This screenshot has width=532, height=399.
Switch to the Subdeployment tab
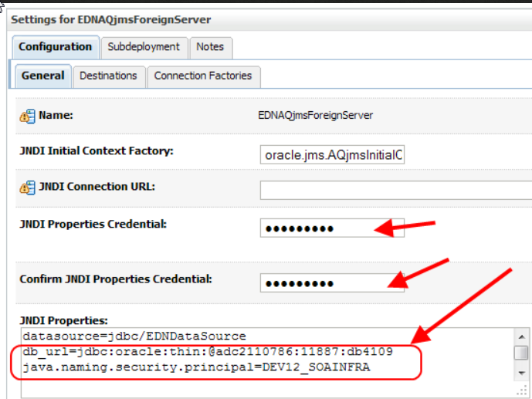144,47
